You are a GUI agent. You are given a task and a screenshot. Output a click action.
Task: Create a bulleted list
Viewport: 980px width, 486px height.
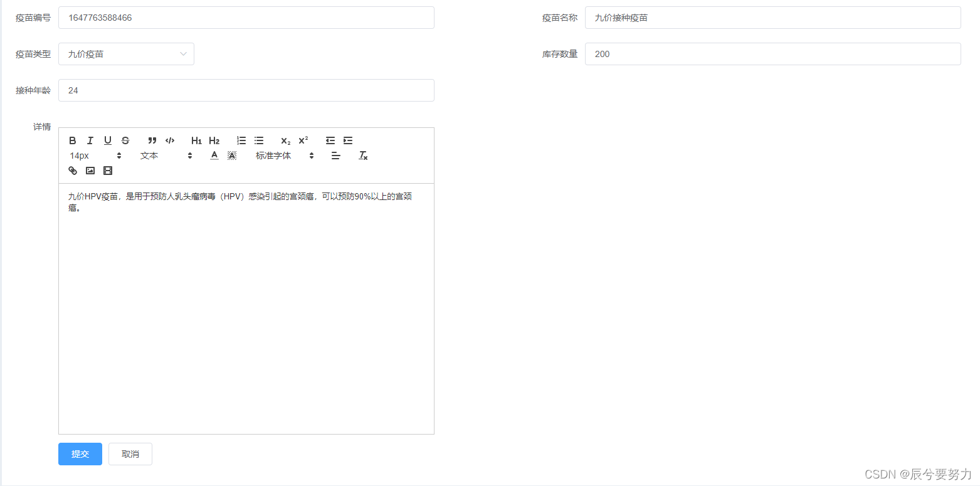point(259,140)
